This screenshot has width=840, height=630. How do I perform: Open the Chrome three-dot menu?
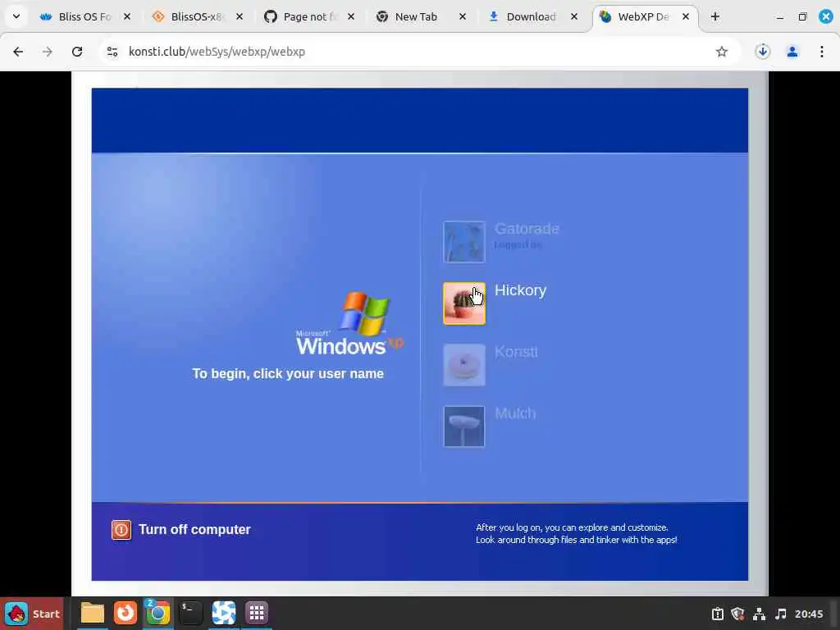(822, 52)
